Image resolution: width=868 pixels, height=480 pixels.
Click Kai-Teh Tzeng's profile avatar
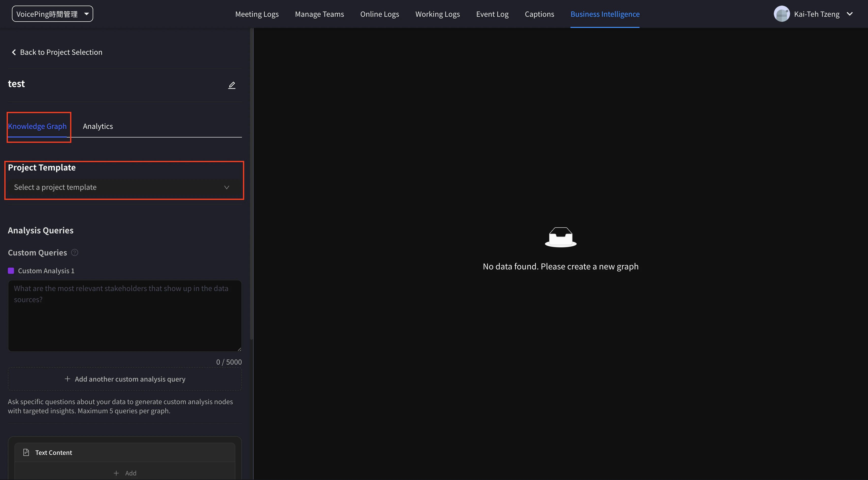click(x=781, y=14)
